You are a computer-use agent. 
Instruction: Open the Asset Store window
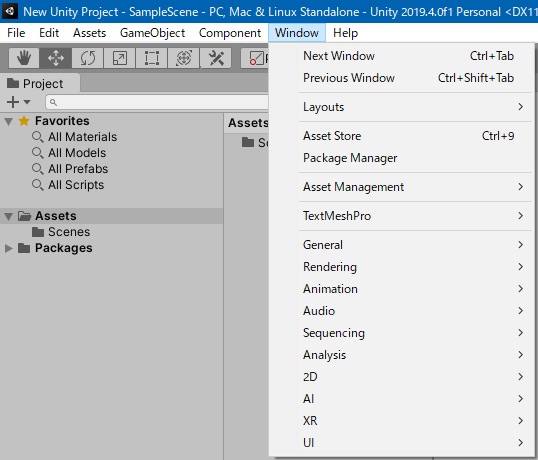click(x=401, y=136)
